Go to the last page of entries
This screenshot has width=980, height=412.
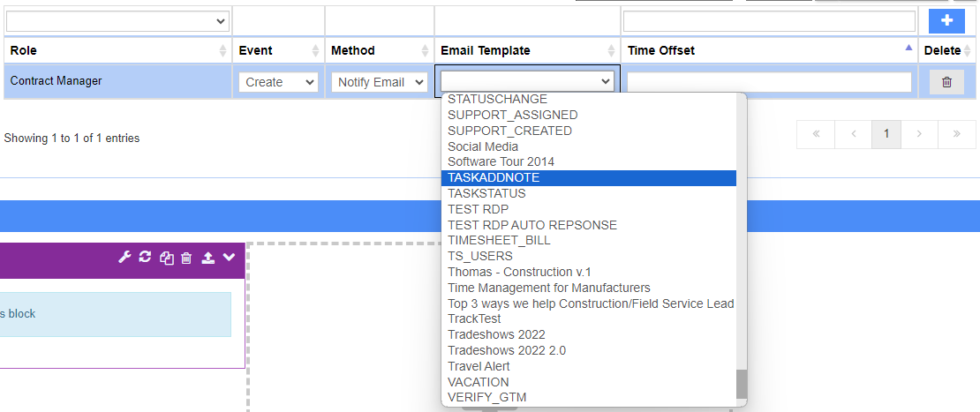click(957, 134)
